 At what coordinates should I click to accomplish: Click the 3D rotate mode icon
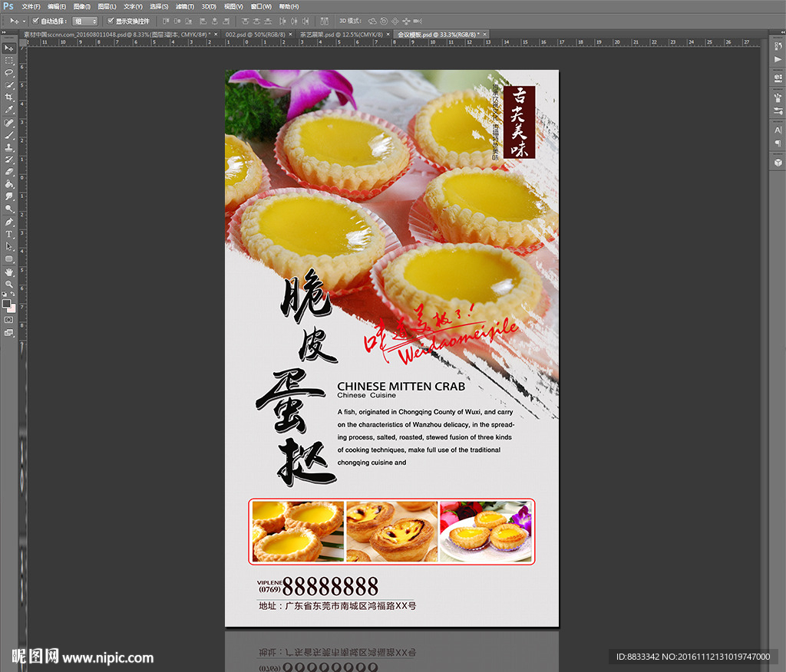click(372, 21)
